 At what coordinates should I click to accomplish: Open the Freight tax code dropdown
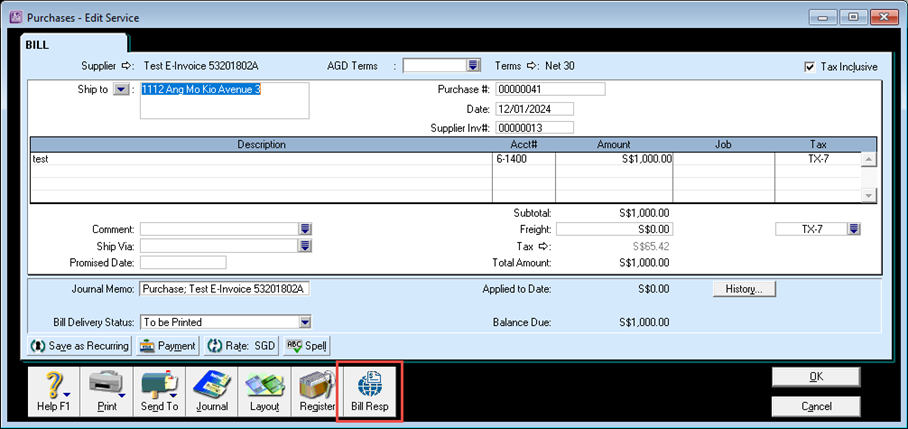point(853,229)
